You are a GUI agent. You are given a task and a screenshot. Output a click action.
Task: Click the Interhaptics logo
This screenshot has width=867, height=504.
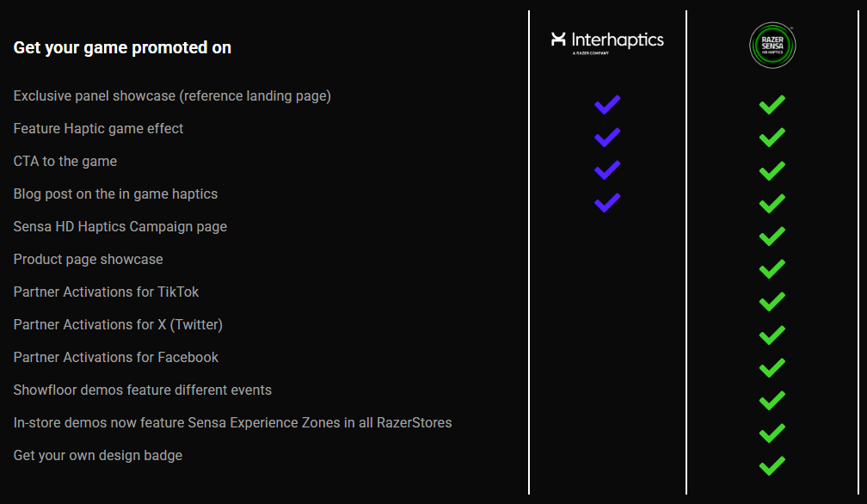(x=607, y=42)
